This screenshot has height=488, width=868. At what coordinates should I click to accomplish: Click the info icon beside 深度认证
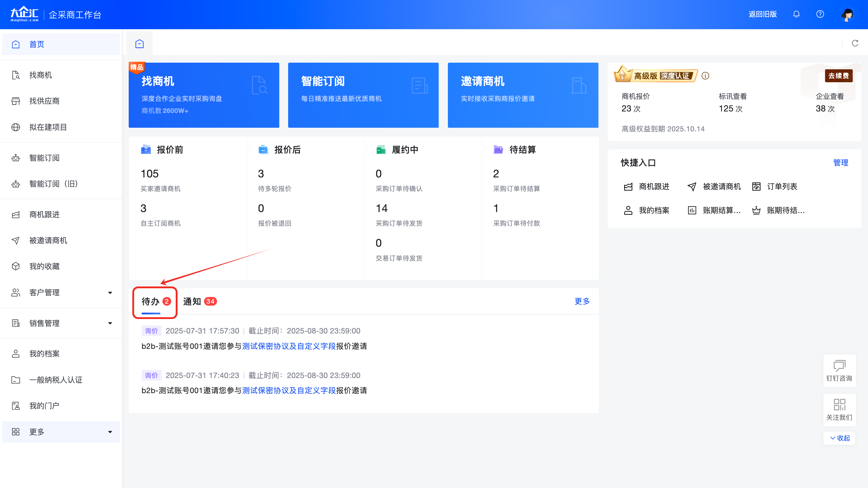click(705, 76)
